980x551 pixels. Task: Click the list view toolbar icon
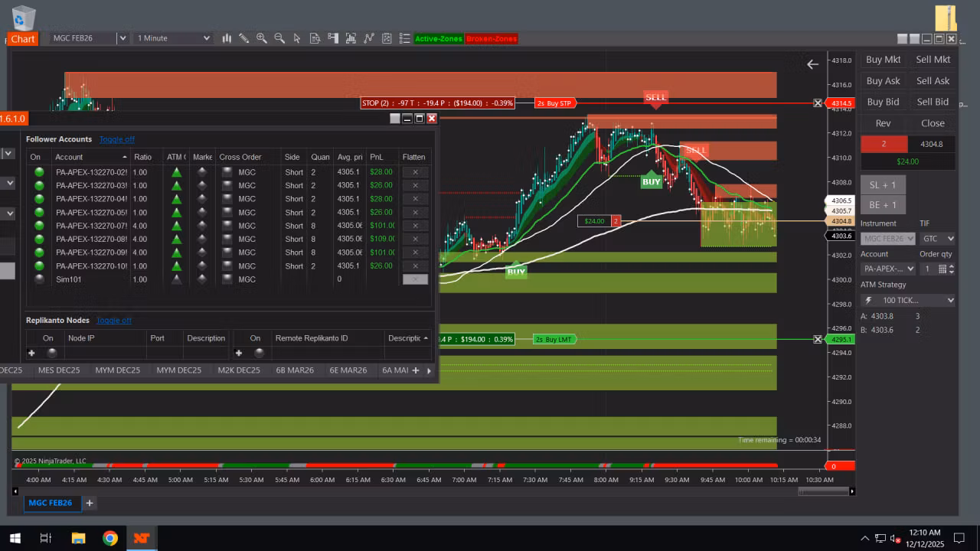(404, 38)
